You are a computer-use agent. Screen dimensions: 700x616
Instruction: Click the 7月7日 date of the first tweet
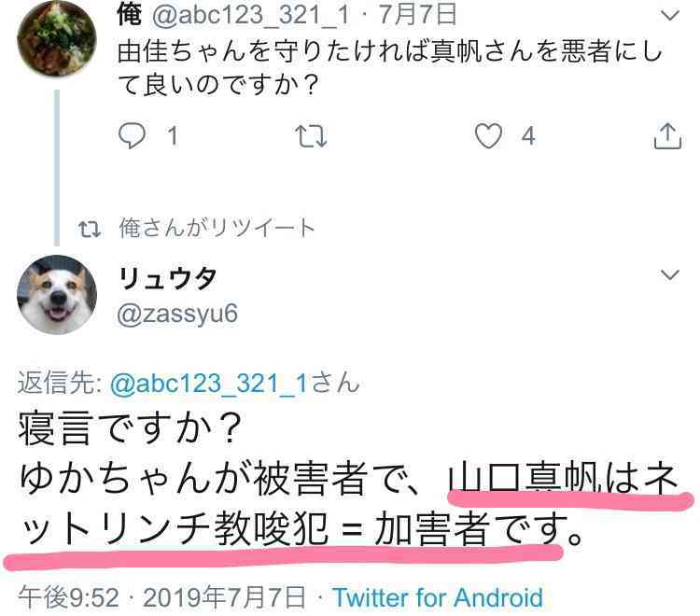(x=418, y=14)
